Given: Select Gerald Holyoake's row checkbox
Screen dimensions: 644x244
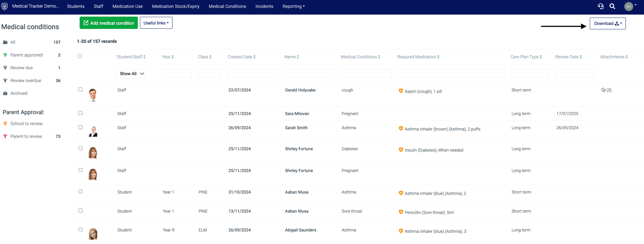Looking at the screenshot, I should point(80,90).
